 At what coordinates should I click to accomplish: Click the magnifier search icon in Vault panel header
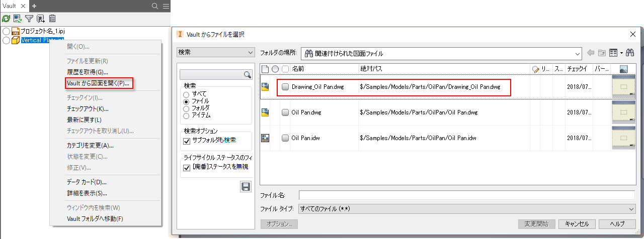coord(155,6)
